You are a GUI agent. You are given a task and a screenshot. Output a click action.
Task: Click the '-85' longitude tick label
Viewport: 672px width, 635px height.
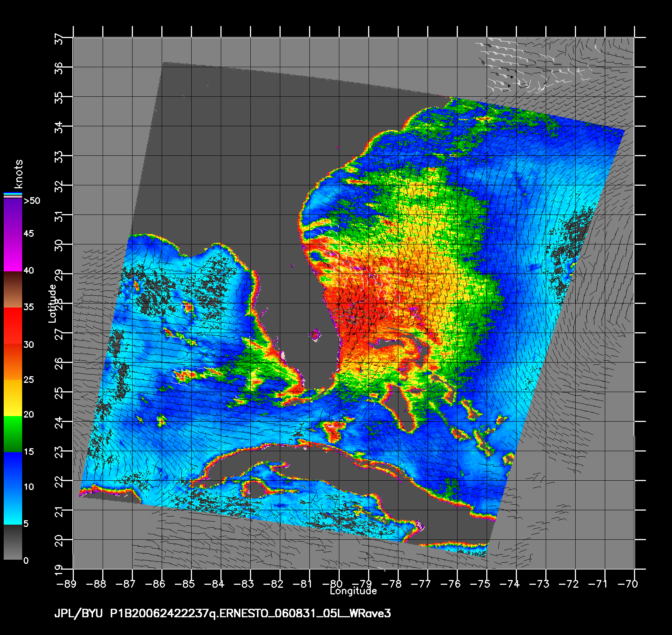tap(184, 584)
